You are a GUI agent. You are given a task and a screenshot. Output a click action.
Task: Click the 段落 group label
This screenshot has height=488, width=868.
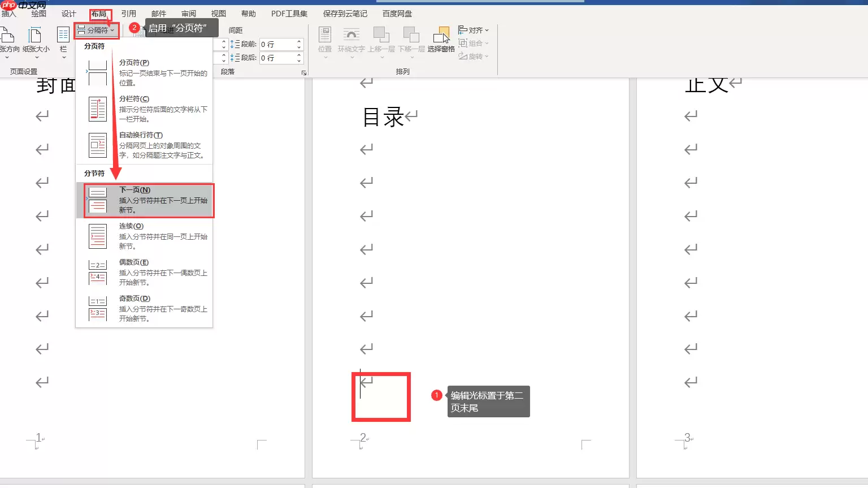(x=228, y=72)
